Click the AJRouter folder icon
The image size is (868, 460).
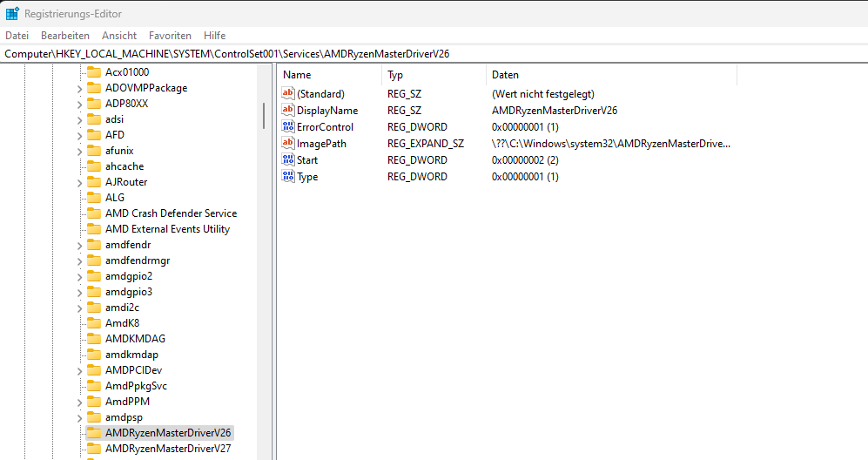pyautogui.click(x=94, y=182)
